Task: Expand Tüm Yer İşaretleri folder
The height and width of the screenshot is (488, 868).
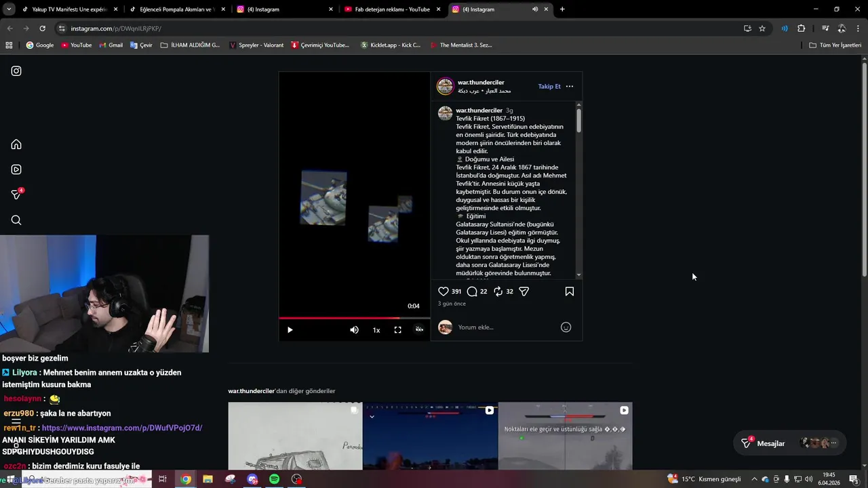Action: click(x=835, y=45)
